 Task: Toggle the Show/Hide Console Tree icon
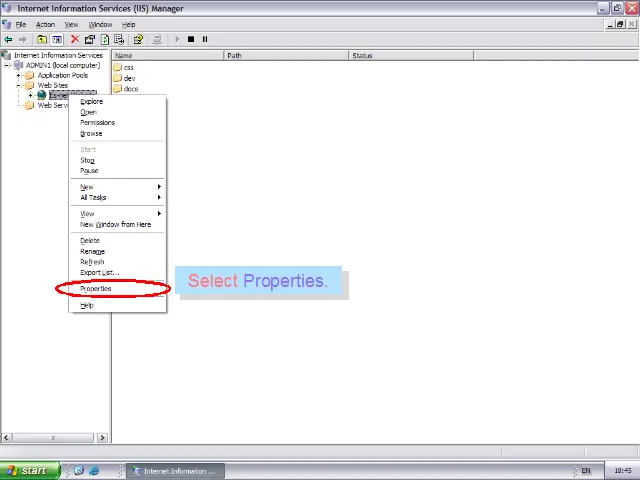coord(57,40)
